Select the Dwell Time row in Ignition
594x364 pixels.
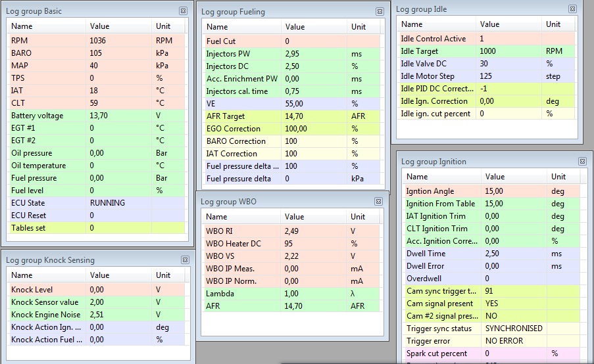coord(491,254)
